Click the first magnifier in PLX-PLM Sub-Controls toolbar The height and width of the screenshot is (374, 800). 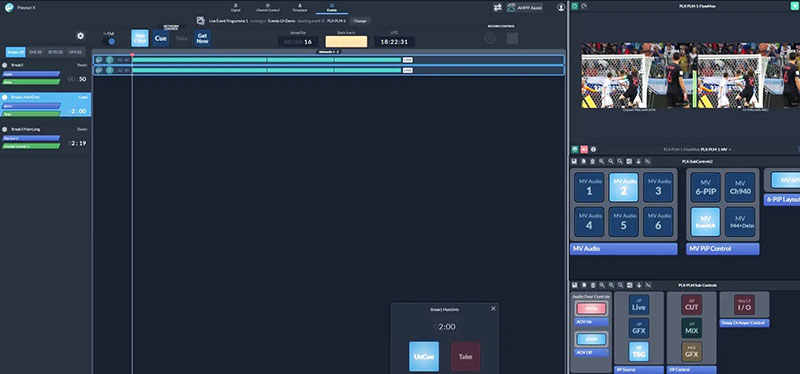pos(602,285)
